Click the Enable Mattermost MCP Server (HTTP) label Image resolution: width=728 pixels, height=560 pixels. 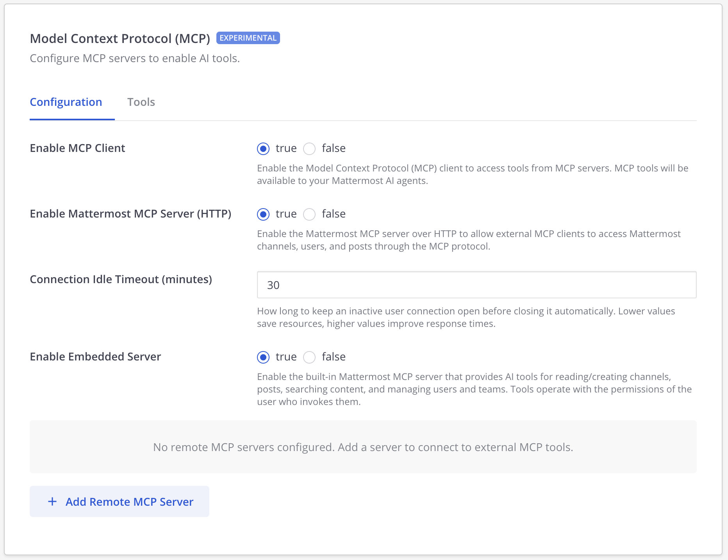pyautogui.click(x=130, y=214)
